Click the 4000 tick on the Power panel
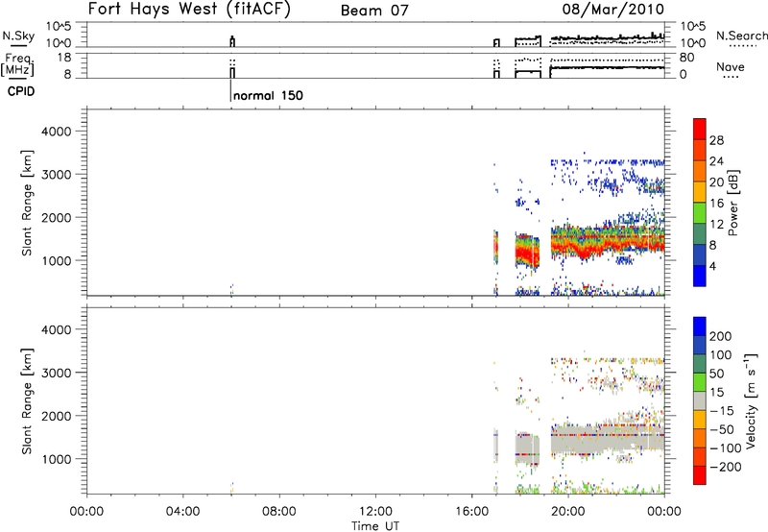 (x=57, y=132)
